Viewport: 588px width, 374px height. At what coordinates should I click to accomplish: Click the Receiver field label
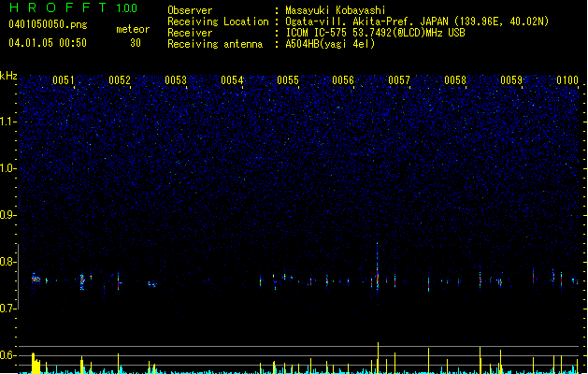tap(190, 33)
